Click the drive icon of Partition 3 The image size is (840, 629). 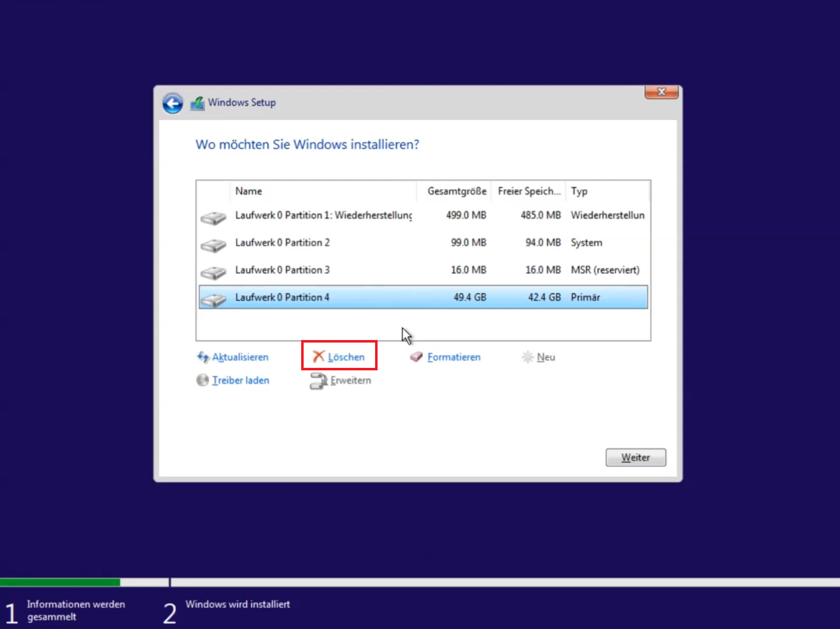click(x=213, y=272)
